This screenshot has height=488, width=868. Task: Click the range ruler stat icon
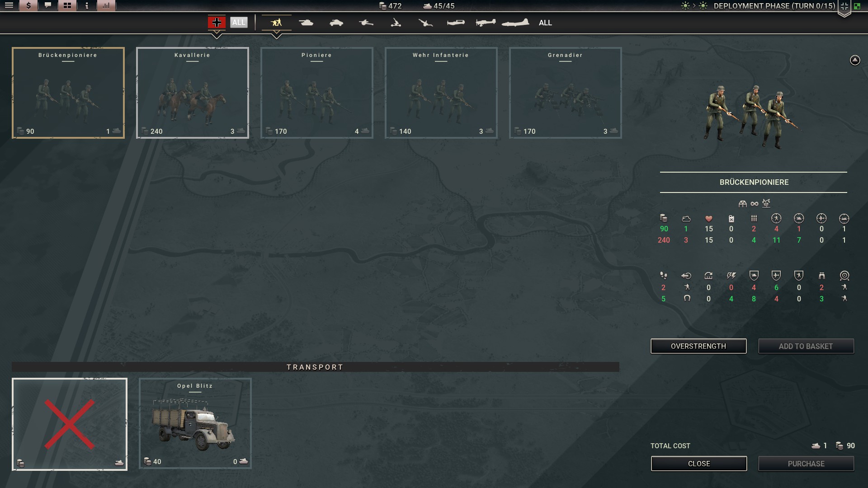(x=708, y=276)
